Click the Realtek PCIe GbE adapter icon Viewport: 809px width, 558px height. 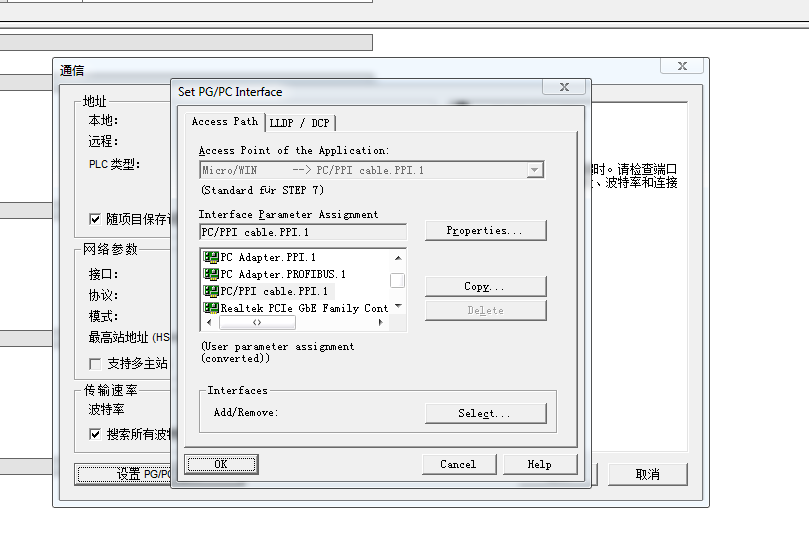(211, 308)
